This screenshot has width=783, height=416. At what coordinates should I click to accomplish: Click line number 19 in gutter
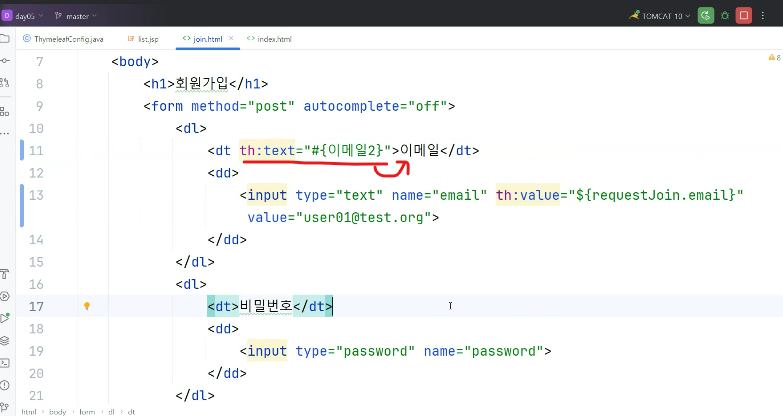click(36, 351)
